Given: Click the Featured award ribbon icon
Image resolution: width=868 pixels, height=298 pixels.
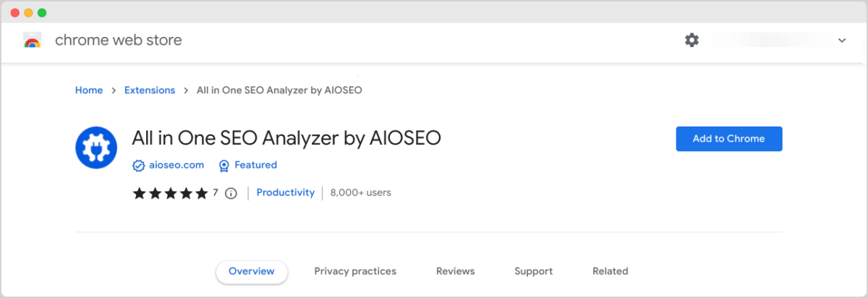Looking at the screenshot, I should [x=224, y=166].
